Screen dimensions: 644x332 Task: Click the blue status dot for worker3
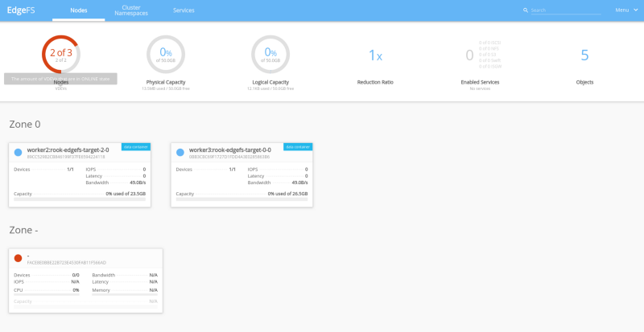180,152
